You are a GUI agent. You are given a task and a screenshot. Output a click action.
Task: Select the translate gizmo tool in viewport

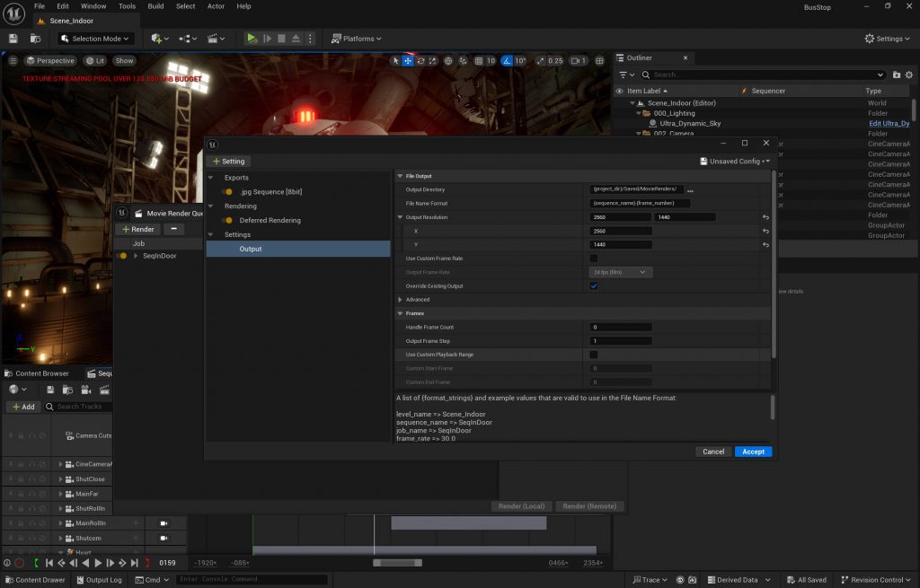(x=408, y=61)
